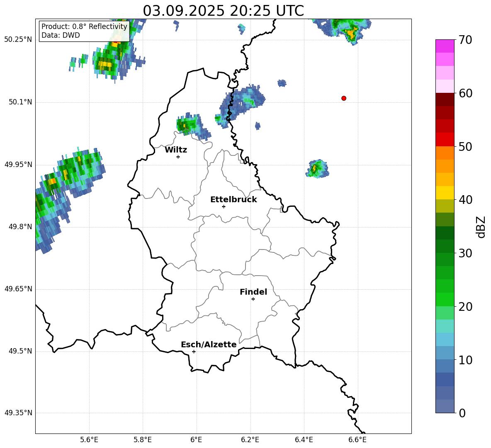This screenshot has height=448, width=491.
Task: Click the 60 tick on colorbar
Action: click(x=465, y=93)
